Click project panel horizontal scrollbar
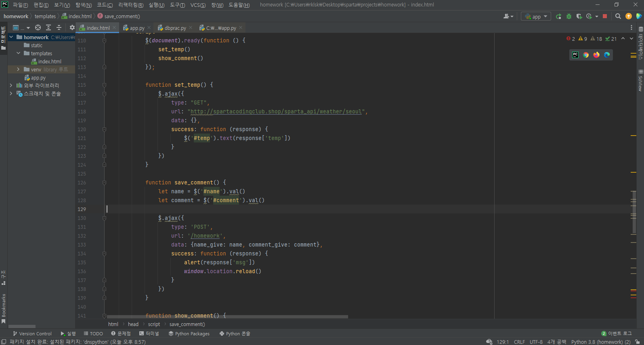 [x=22, y=326]
